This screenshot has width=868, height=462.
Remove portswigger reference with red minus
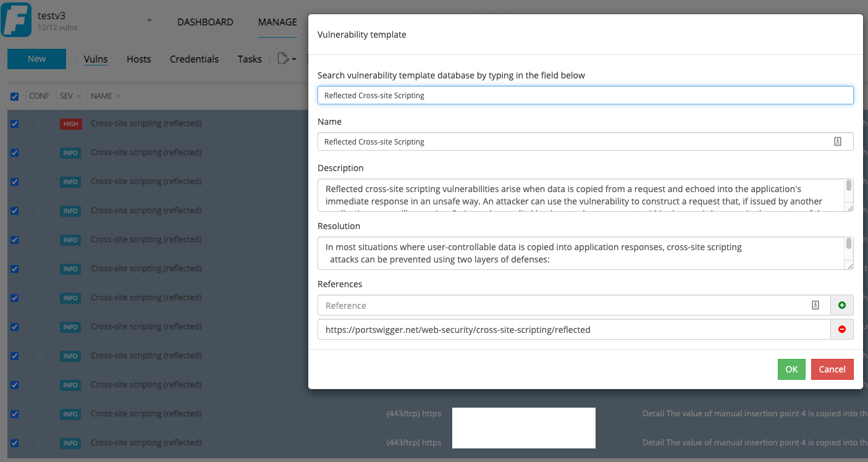842,329
